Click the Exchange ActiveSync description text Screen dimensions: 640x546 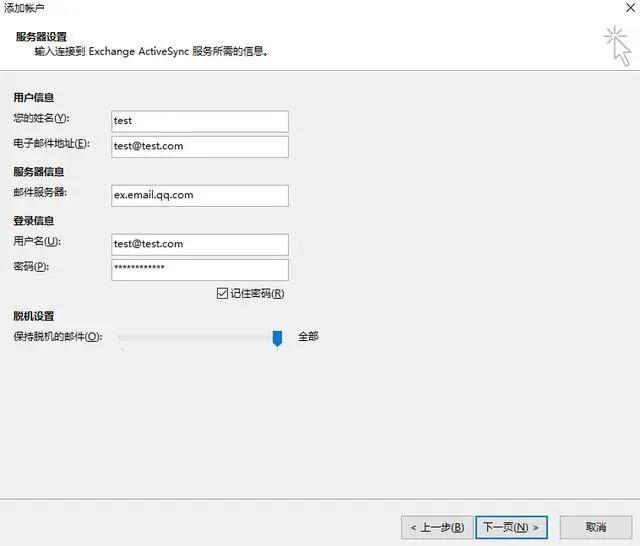coord(151,51)
